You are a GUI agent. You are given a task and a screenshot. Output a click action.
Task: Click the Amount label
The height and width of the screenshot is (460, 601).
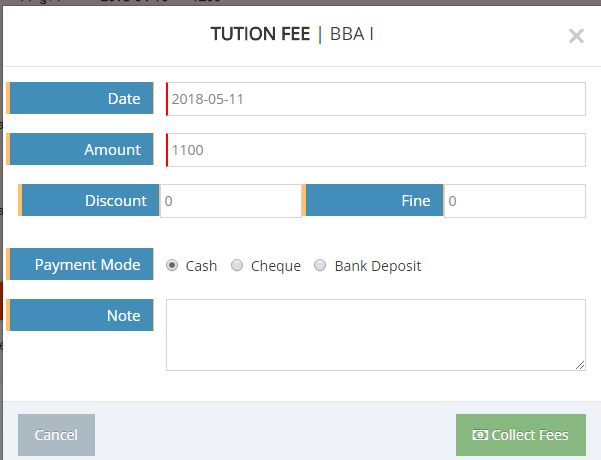pos(112,149)
